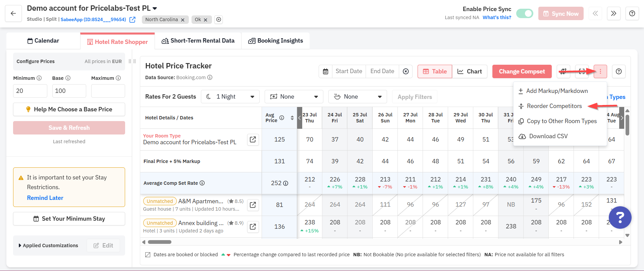Open account name dropdown arrow
Screen dimensions: 644x271
click(x=155, y=8)
